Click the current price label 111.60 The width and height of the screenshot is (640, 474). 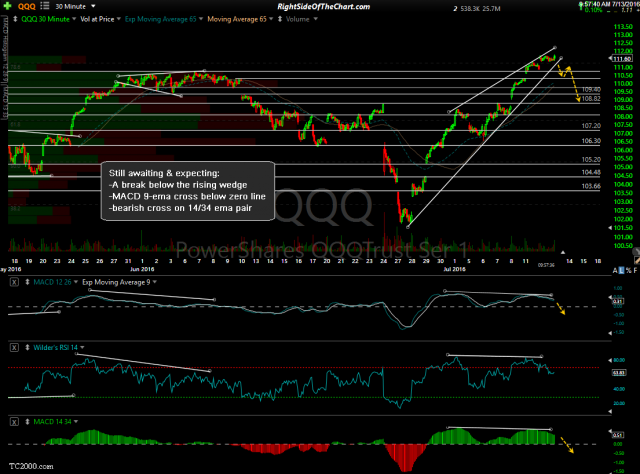click(x=623, y=59)
